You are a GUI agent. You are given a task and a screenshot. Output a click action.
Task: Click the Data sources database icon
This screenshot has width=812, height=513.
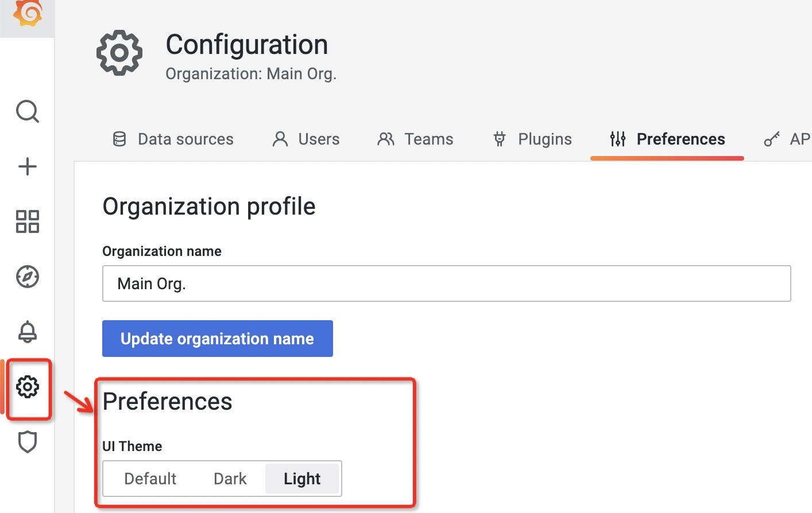[119, 139]
